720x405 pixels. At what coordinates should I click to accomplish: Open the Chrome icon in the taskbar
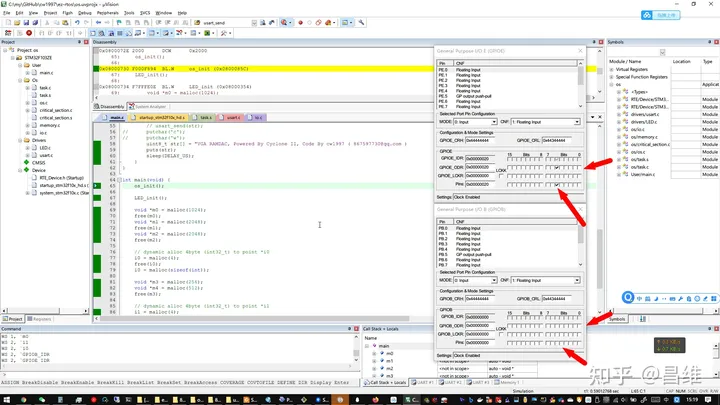point(23,400)
